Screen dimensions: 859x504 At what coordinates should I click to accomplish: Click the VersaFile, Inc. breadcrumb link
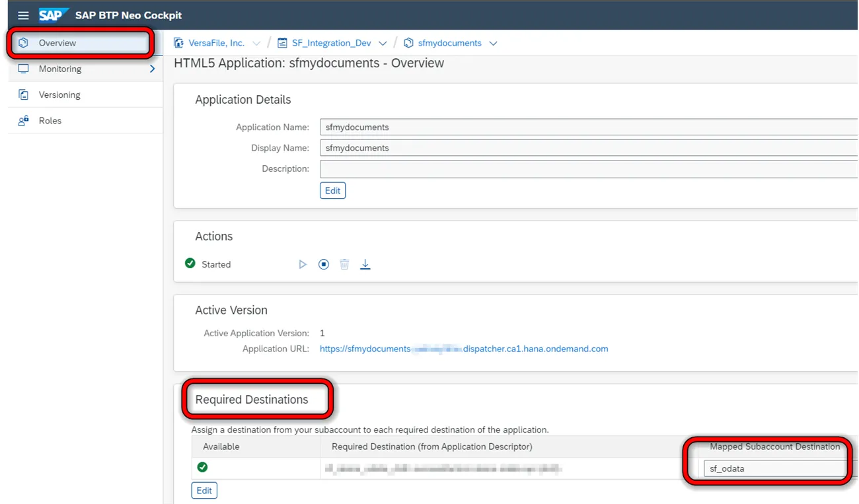tap(217, 43)
